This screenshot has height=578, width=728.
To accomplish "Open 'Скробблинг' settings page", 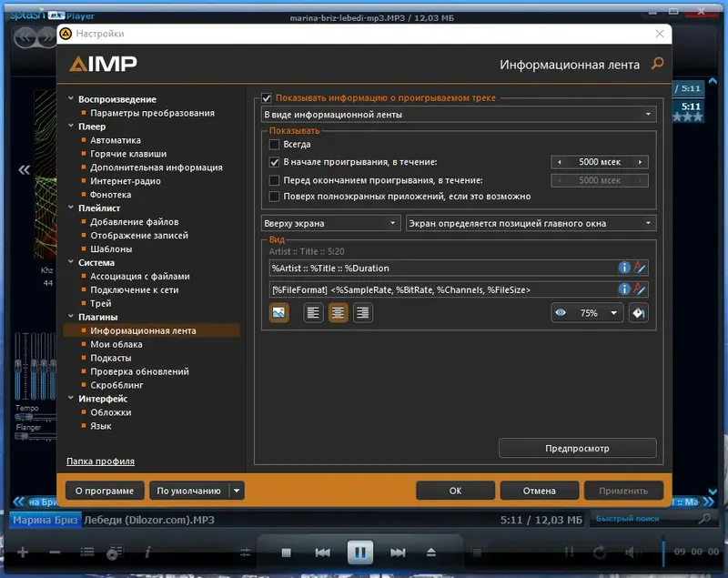I will pyautogui.click(x=116, y=385).
